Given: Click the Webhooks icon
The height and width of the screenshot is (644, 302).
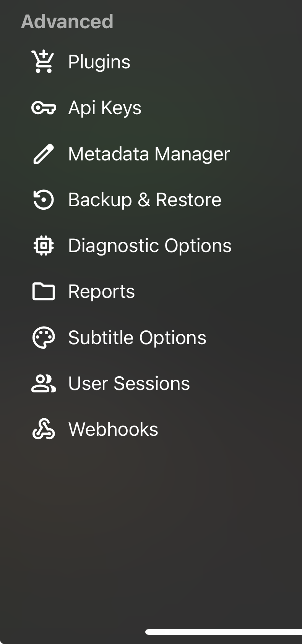Looking at the screenshot, I should 43,429.
